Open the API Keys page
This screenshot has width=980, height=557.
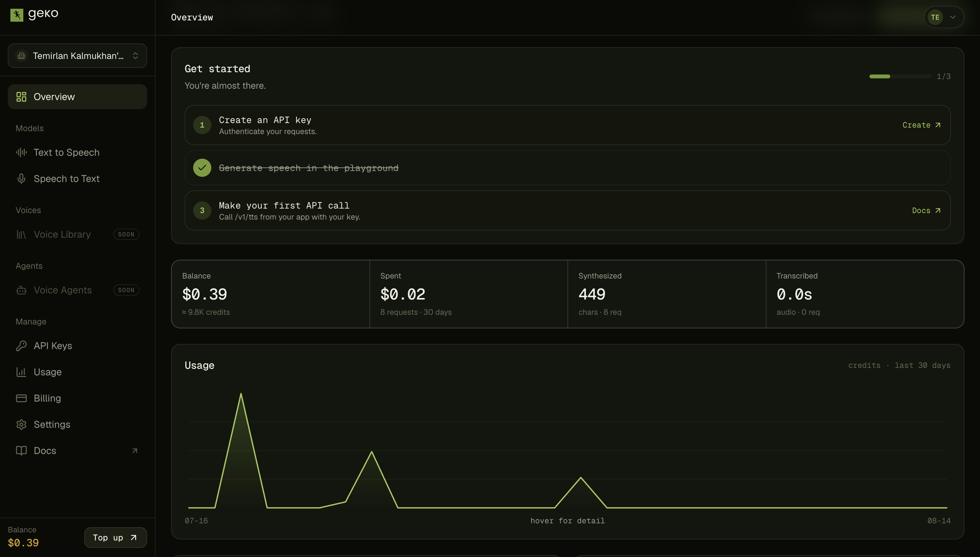tap(77, 346)
